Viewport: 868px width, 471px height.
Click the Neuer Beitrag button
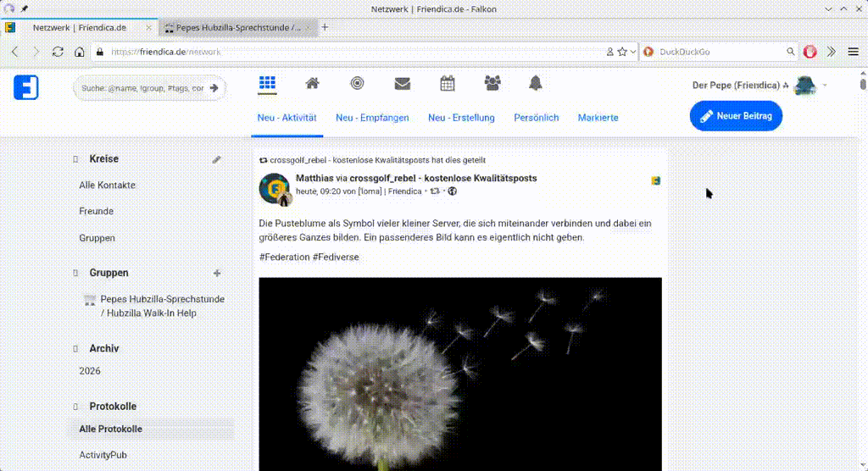click(x=736, y=116)
